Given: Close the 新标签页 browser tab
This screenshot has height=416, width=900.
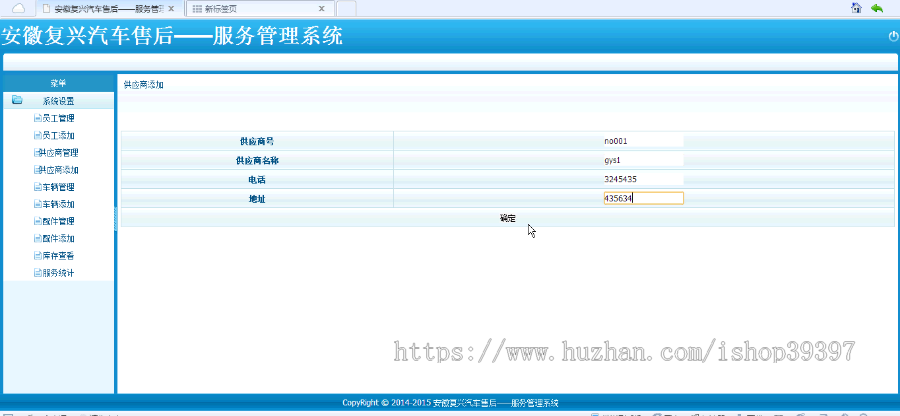Looking at the screenshot, I should (321, 9).
